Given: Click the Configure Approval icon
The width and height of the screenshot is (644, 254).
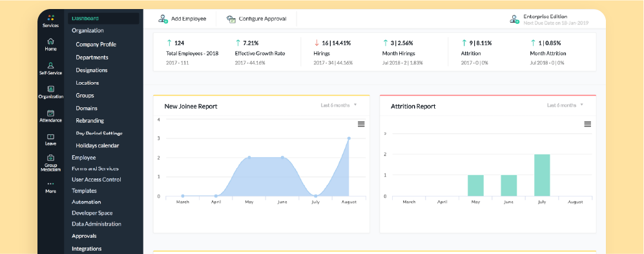Looking at the screenshot, I should [x=231, y=19].
